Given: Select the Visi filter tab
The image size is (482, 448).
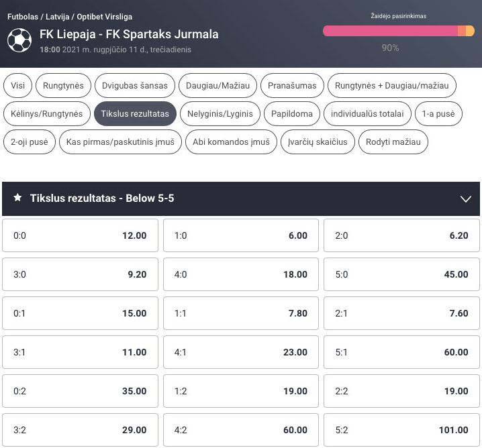Looking at the screenshot, I should tap(17, 85).
